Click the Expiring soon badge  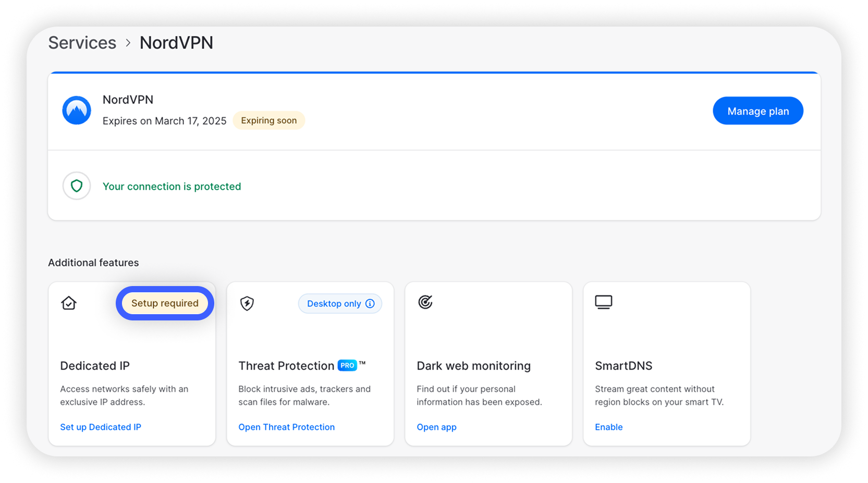(x=268, y=120)
